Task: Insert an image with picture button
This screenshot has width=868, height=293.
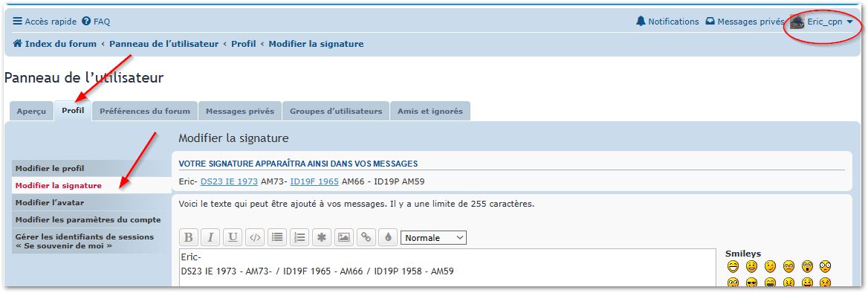Action: (x=344, y=238)
